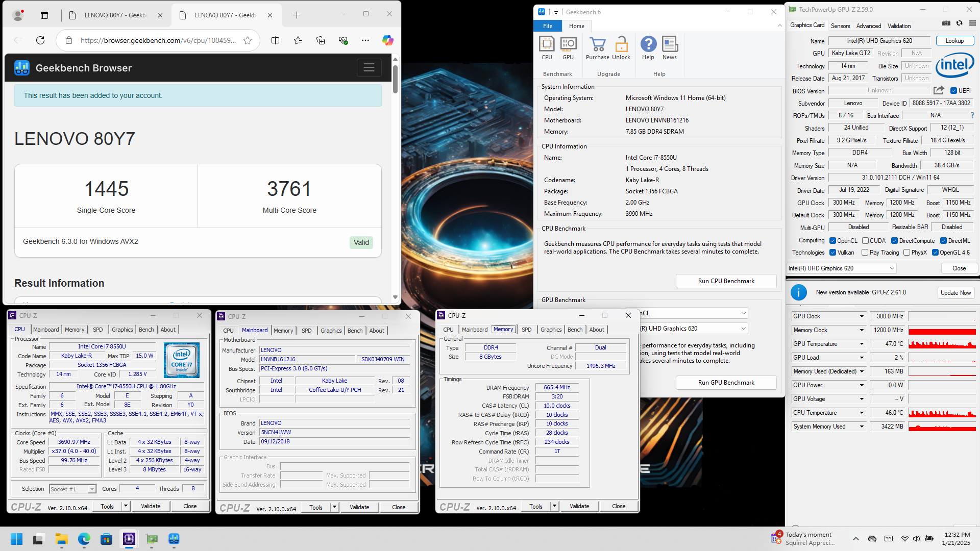The height and width of the screenshot is (551, 980).
Task: Take a GPU-Z screenshot with camera icon
Action: (x=946, y=23)
